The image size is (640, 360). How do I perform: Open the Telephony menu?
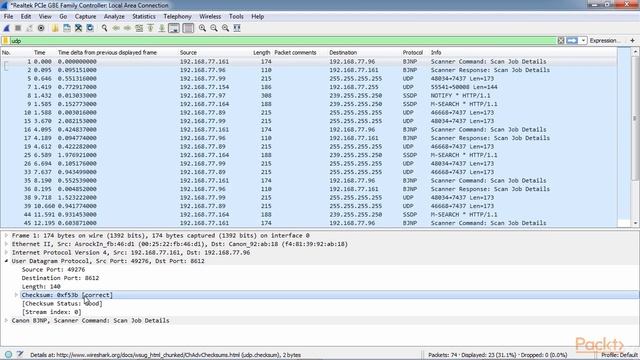177,16
